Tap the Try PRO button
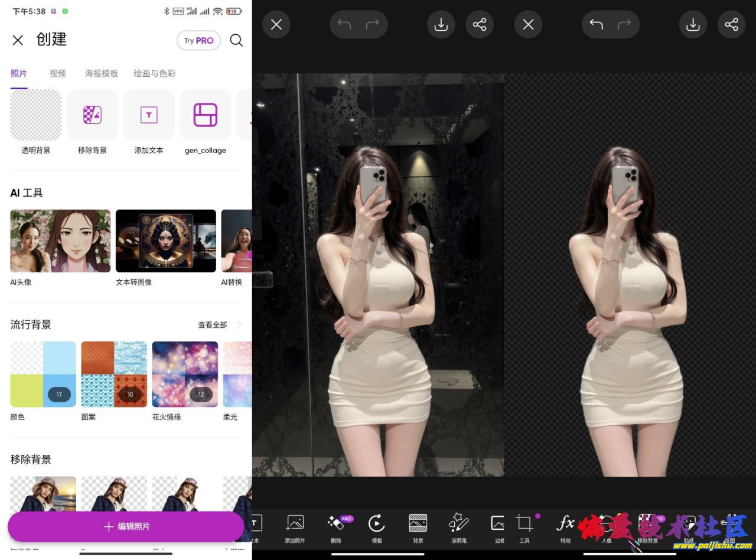The height and width of the screenshot is (560, 756). coord(198,40)
